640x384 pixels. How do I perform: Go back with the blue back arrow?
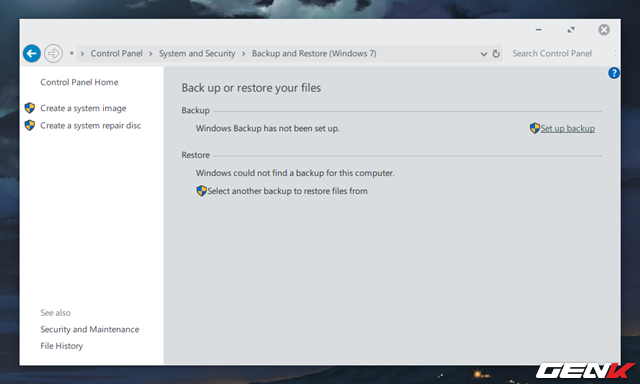[32, 53]
